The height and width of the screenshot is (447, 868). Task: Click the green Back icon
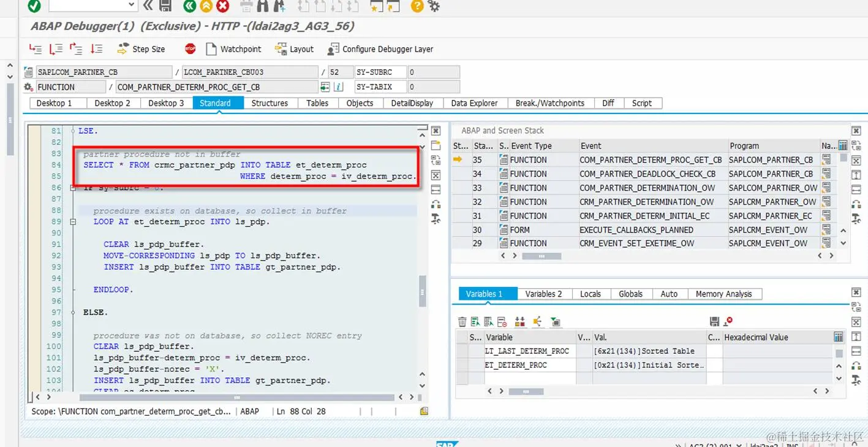[x=190, y=6]
